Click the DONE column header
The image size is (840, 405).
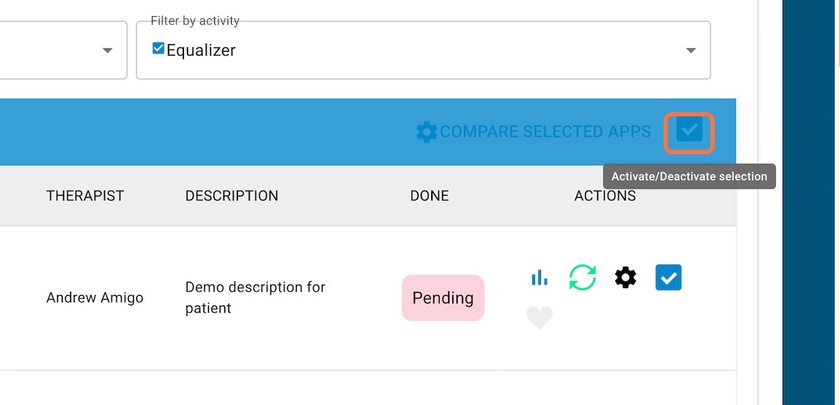(x=430, y=196)
